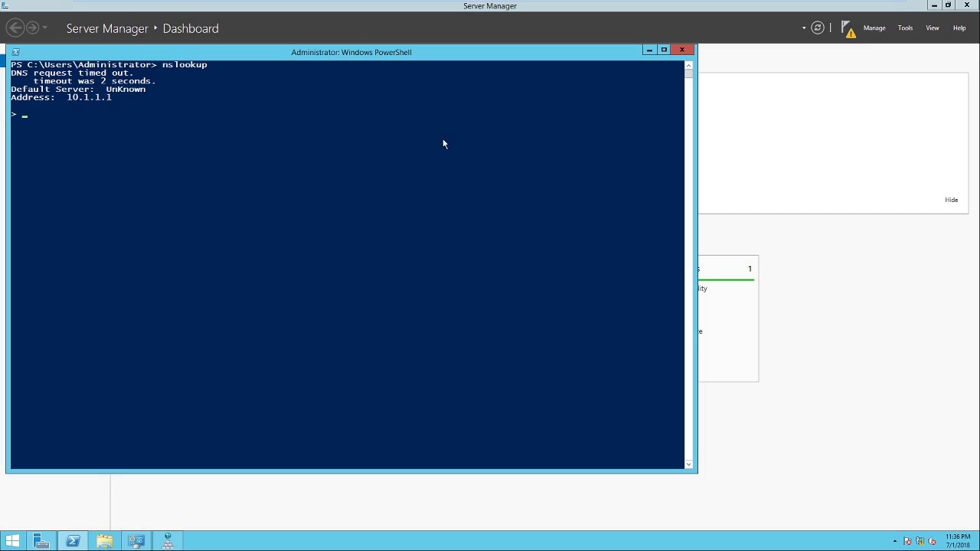Image resolution: width=980 pixels, height=551 pixels.
Task: Close the PowerShell window
Action: pyautogui.click(x=682, y=51)
